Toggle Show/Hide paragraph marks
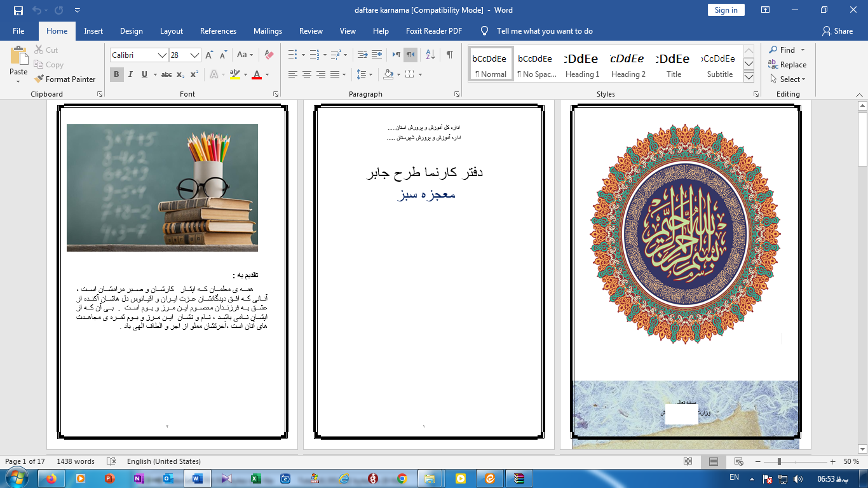Screen dimensions: 868x488 [450, 55]
